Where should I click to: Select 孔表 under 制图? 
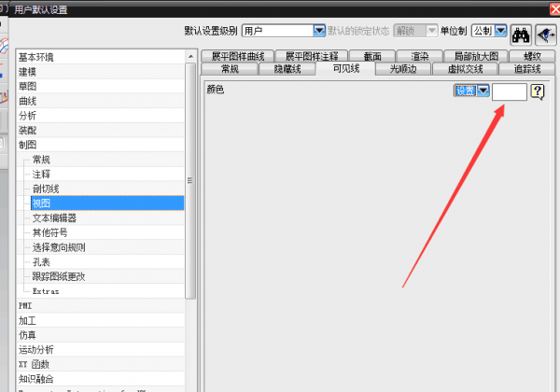pyautogui.click(x=107, y=262)
